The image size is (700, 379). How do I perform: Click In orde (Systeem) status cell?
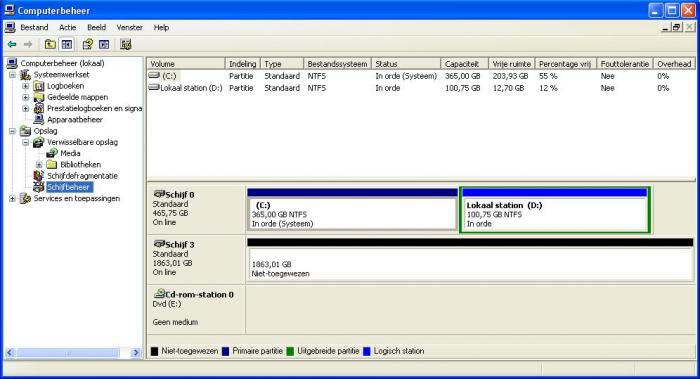pyautogui.click(x=406, y=76)
